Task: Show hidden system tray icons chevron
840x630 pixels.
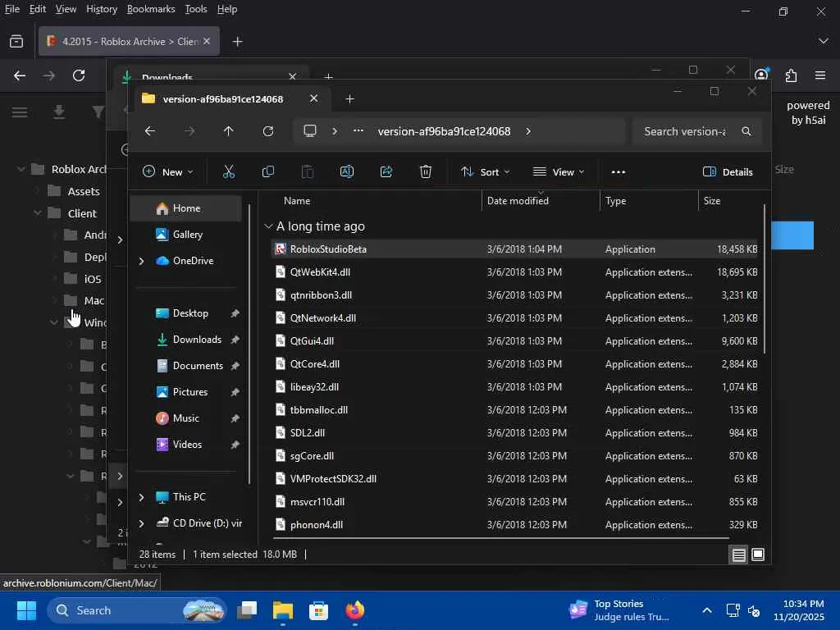Action: click(x=706, y=610)
